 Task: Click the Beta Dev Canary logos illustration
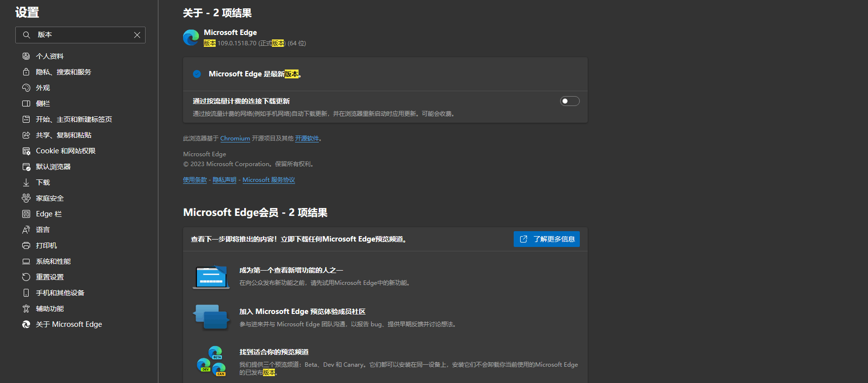(211, 361)
